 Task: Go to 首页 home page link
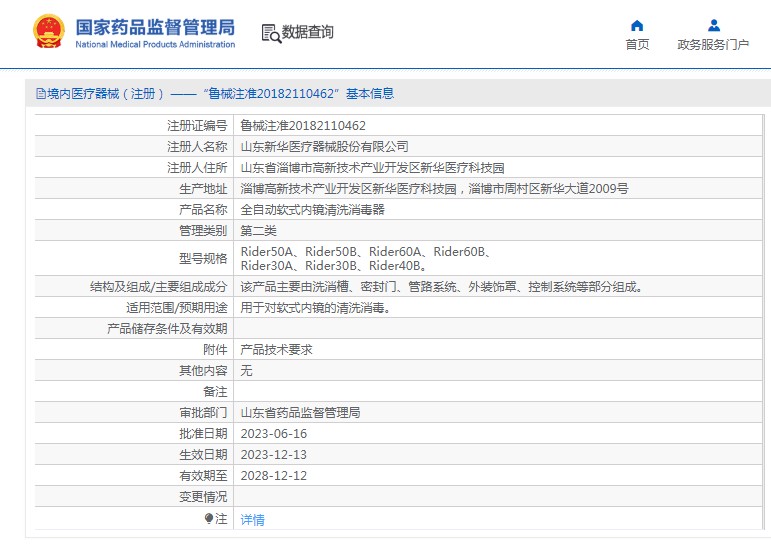pyautogui.click(x=637, y=45)
